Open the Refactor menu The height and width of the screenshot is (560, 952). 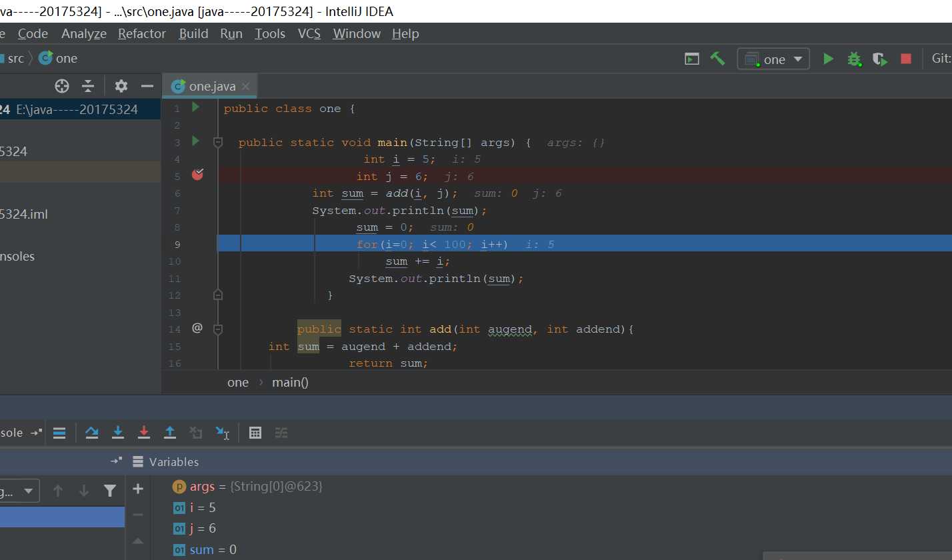point(142,33)
